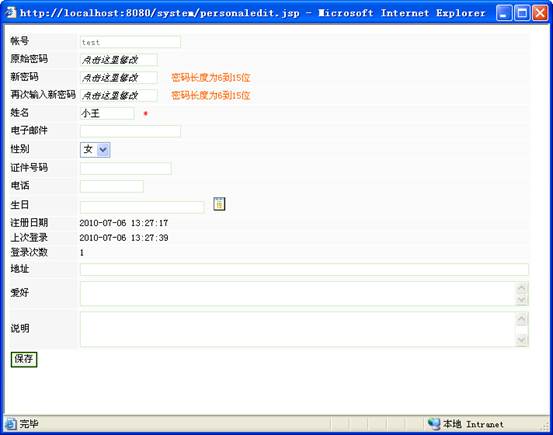Click the local Intranet zone icon
This screenshot has width=553, height=435.
click(x=434, y=423)
